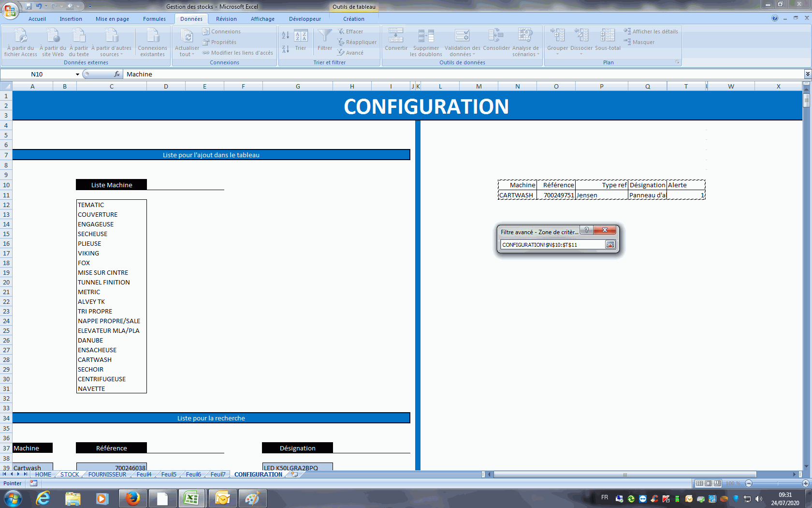Sort descending Z to A
The height and width of the screenshot is (508, 812).
pos(286,49)
